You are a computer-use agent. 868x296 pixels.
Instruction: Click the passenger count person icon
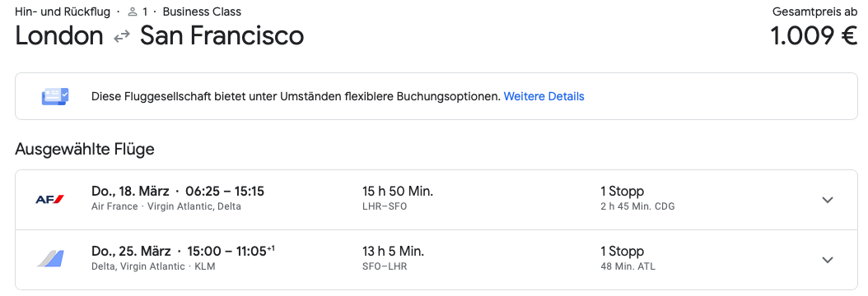click(x=133, y=12)
